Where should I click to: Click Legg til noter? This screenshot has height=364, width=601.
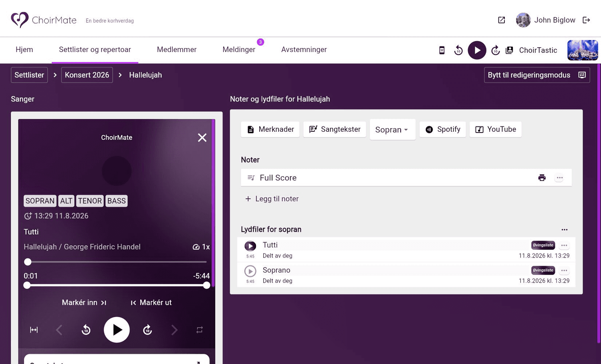pos(272,199)
